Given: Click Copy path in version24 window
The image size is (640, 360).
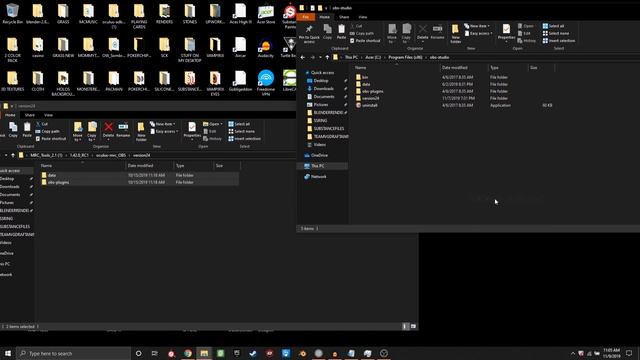Looking at the screenshot, I should 48,131.
